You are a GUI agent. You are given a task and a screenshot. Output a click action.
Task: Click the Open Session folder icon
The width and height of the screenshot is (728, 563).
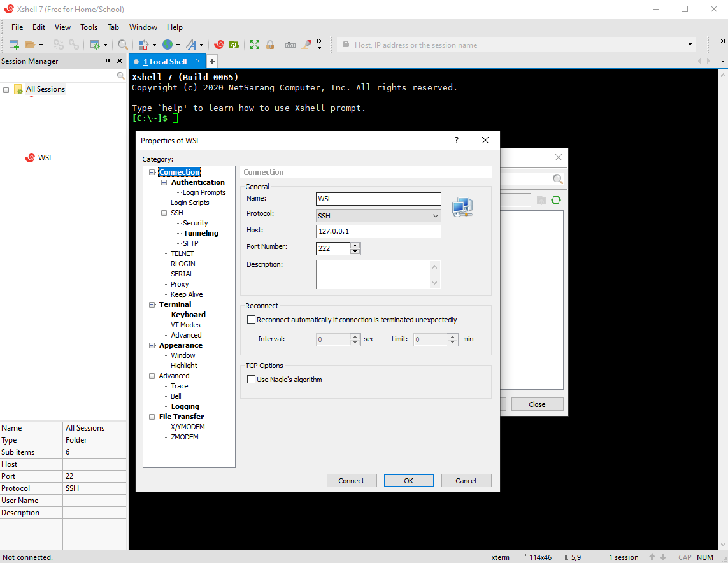(x=30, y=45)
